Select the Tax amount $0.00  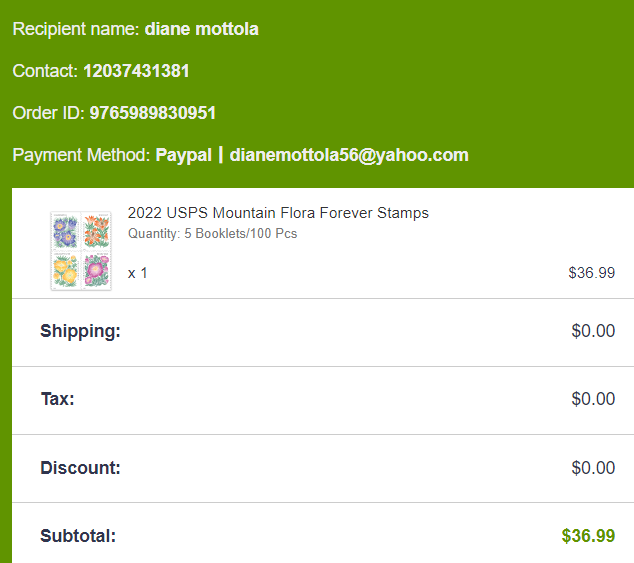click(593, 399)
